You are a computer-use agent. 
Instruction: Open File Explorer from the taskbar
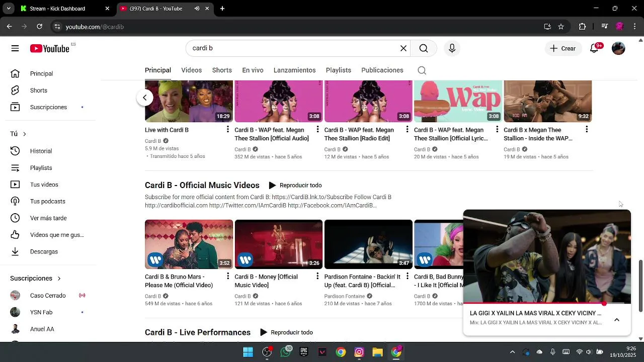[x=378, y=352]
